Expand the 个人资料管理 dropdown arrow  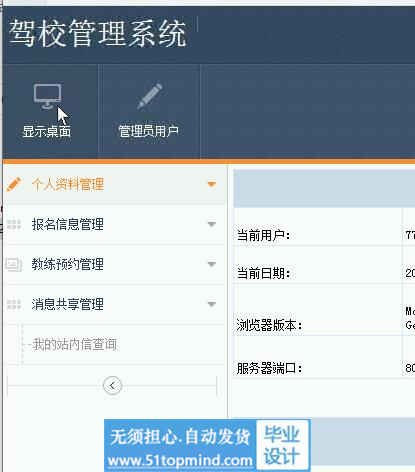tap(212, 184)
